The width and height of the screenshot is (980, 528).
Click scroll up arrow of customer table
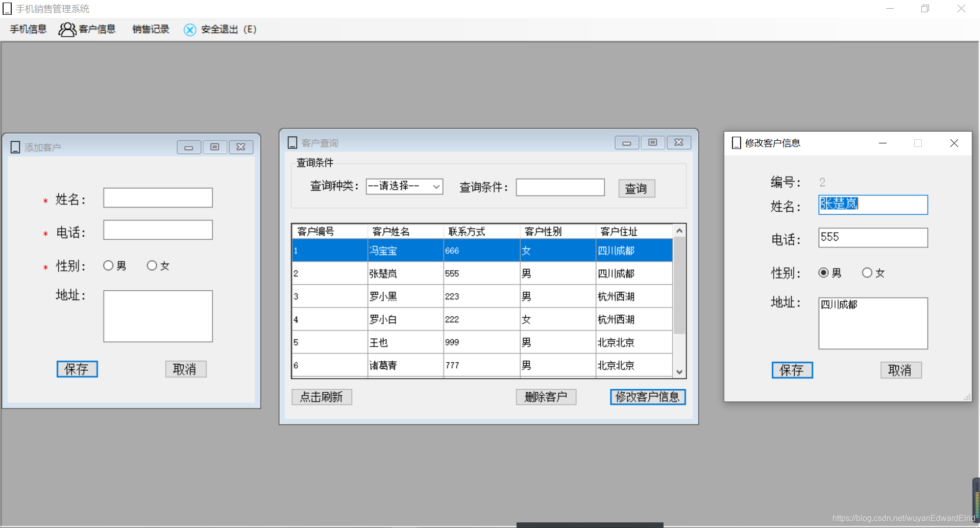[679, 231]
